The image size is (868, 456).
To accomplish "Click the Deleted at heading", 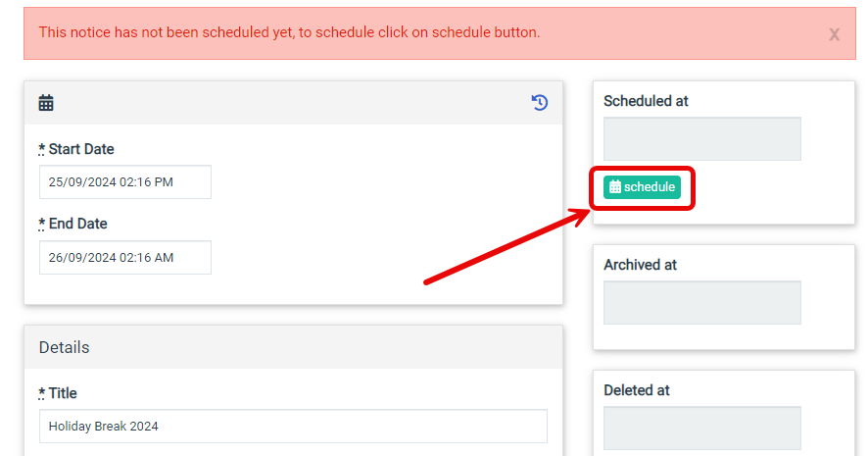I will 637,390.
